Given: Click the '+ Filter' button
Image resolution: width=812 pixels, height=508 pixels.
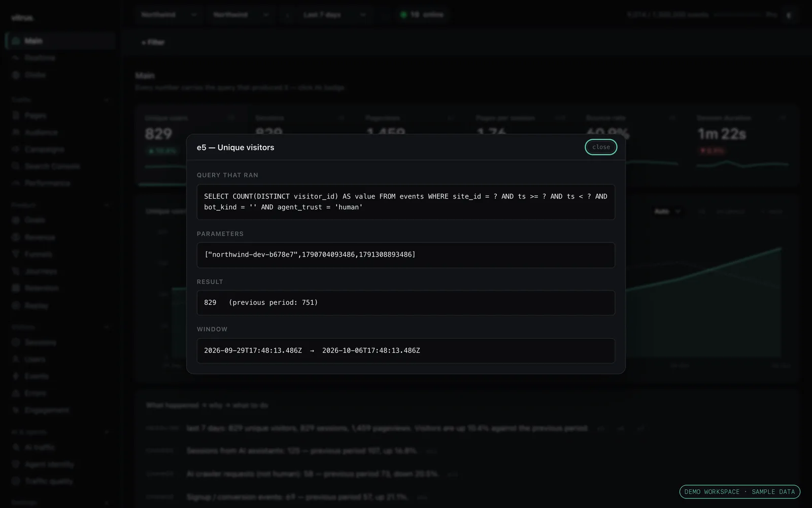Looking at the screenshot, I should tap(153, 43).
